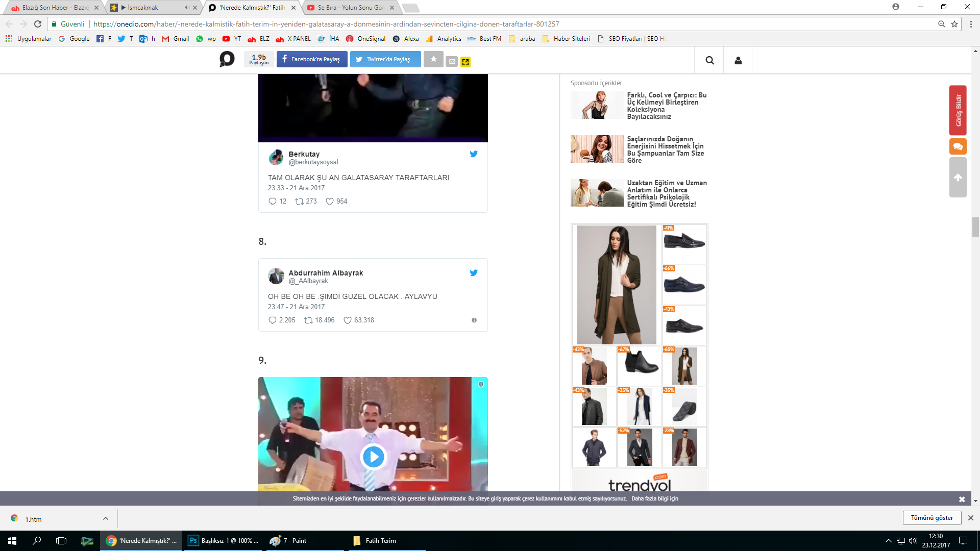Click the email share envelope icon
This screenshot has height=551, width=980.
tap(452, 62)
